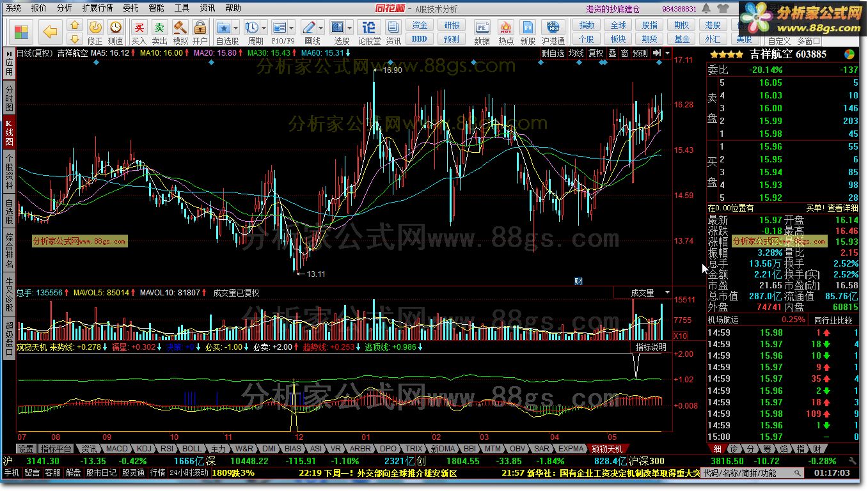Open the 周期 period clock icon

(x=252, y=28)
